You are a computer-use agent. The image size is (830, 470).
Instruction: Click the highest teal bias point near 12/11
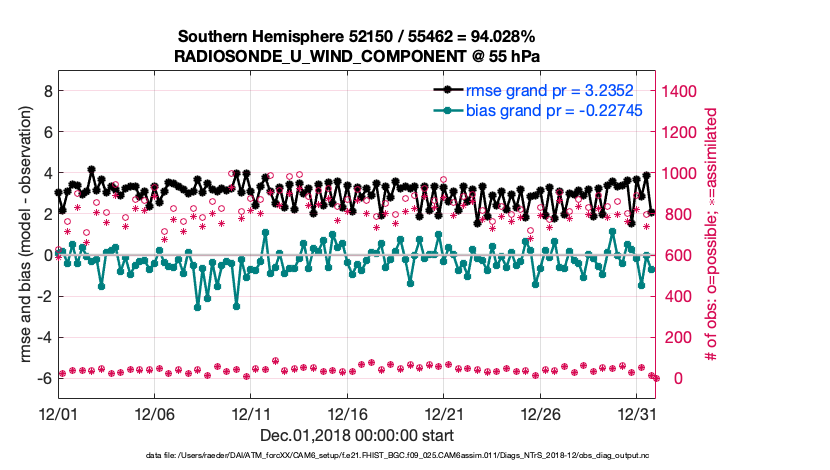pos(265,233)
